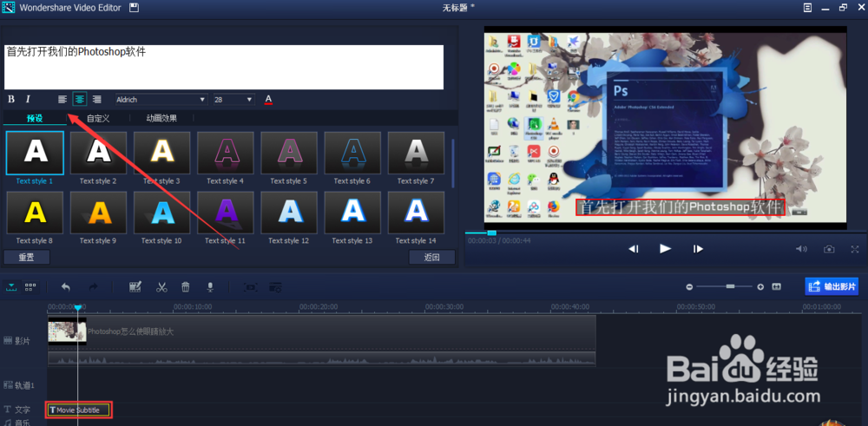Open the clip edit tool

135,287
